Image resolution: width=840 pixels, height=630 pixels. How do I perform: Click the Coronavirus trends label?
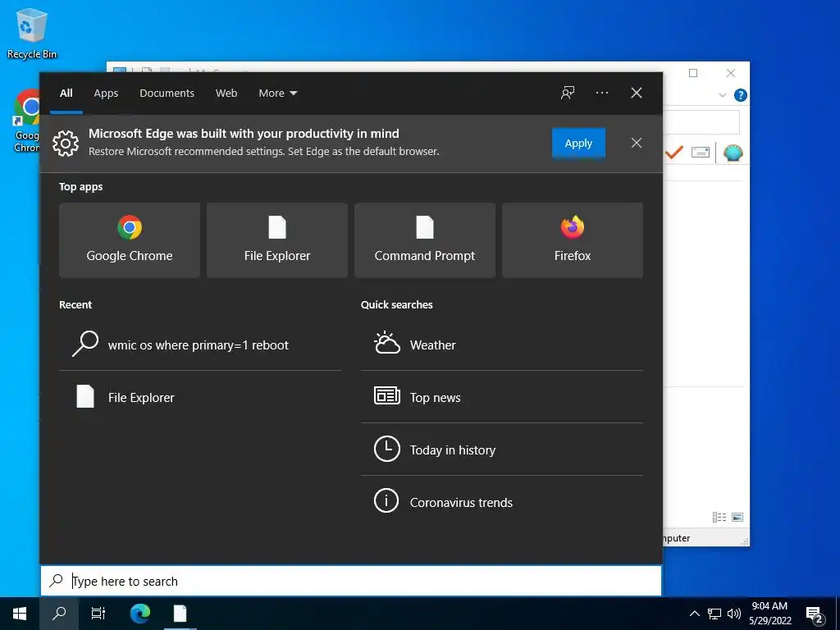461,503
